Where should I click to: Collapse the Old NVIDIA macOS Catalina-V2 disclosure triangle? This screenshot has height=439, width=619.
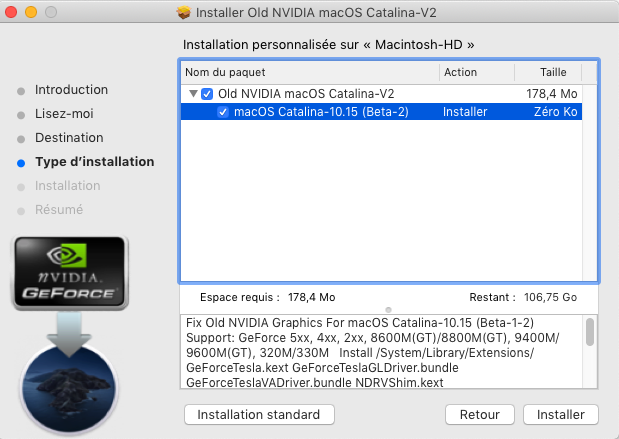(193, 94)
